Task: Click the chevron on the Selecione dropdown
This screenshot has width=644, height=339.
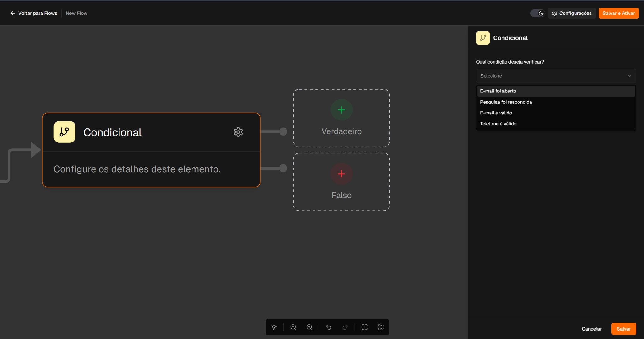Action: pyautogui.click(x=629, y=76)
